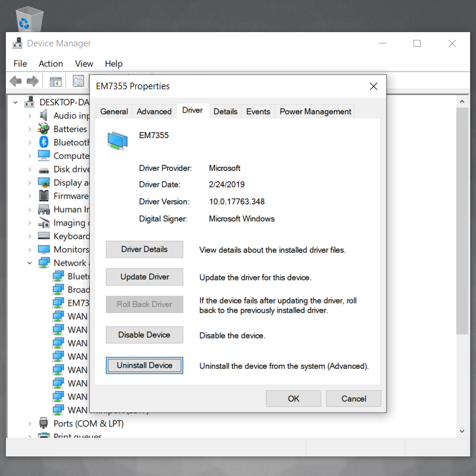This screenshot has width=476, height=476.
Task: Select the Firmware chip icon
Action: tap(43, 196)
